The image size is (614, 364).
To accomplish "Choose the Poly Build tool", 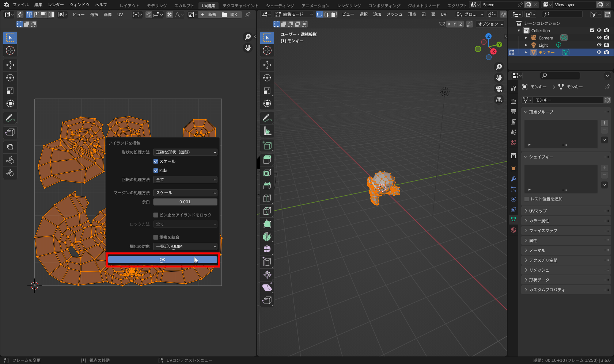I will tap(267, 224).
